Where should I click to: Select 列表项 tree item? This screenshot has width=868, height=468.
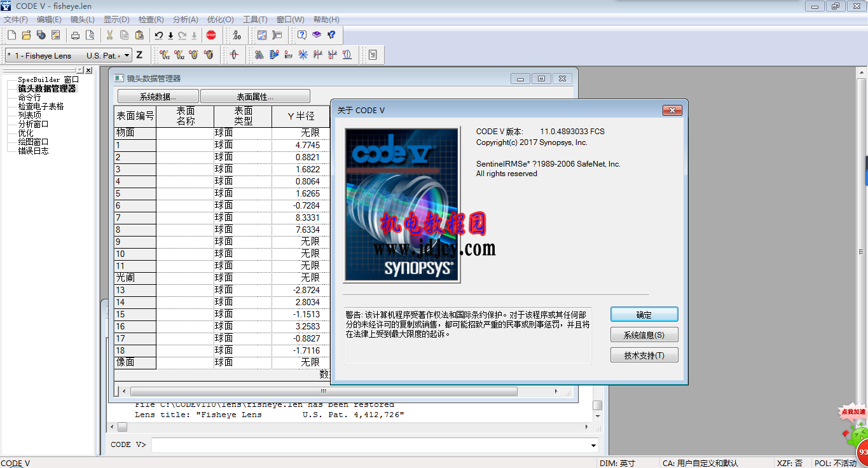(x=29, y=115)
